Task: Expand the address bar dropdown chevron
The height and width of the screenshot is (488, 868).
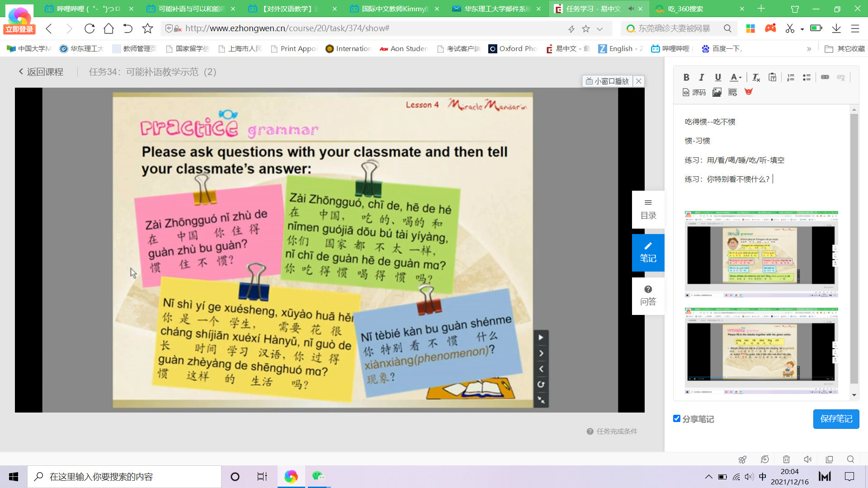Action: click(x=599, y=29)
